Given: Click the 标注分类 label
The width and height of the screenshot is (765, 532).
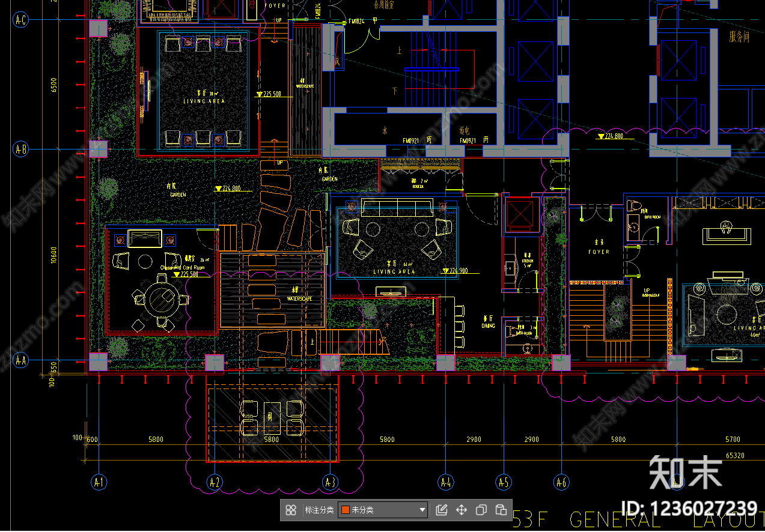Looking at the screenshot, I should [x=319, y=510].
